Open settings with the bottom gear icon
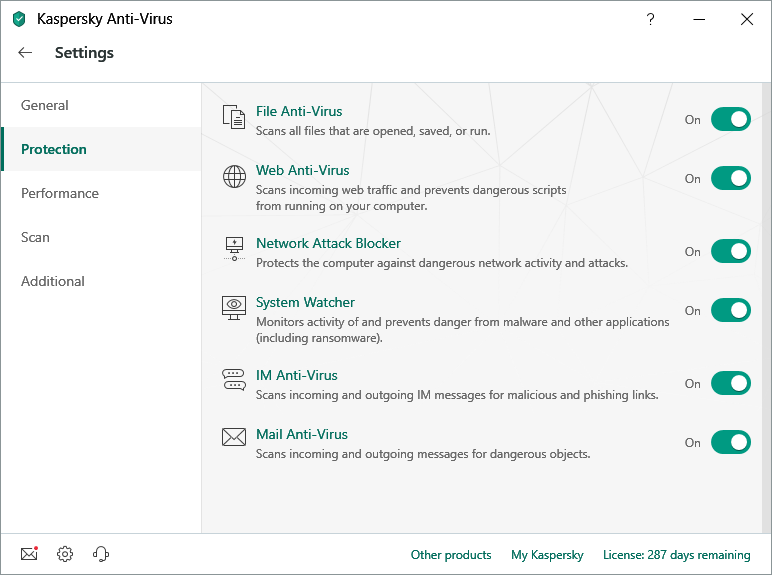The image size is (772, 575). point(65,554)
